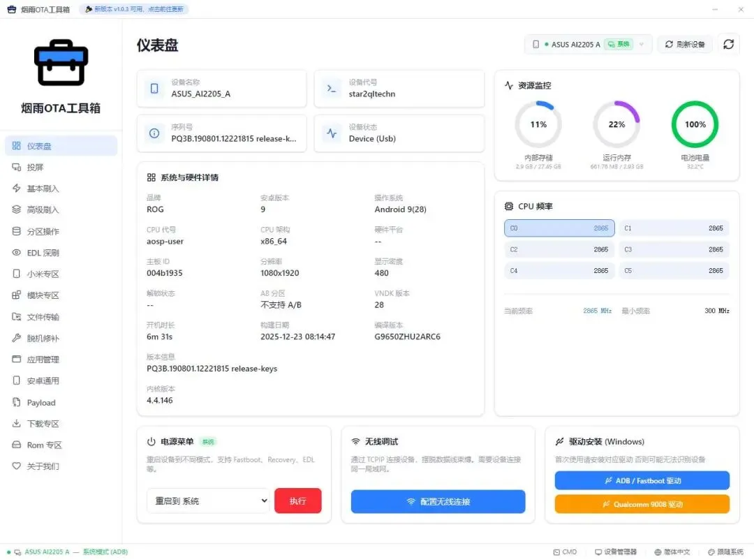The image size is (754, 560).
Task: Click the ASUS AI2205 A status bar device
Action: [47, 552]
